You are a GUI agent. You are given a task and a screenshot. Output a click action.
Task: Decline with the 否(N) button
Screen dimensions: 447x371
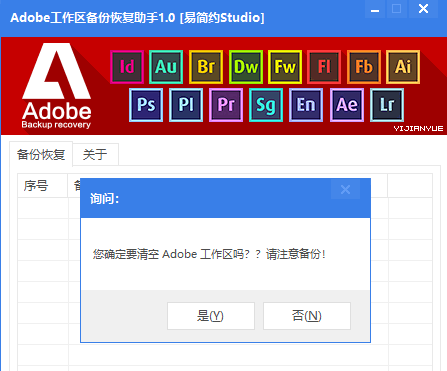coord(307,316)
